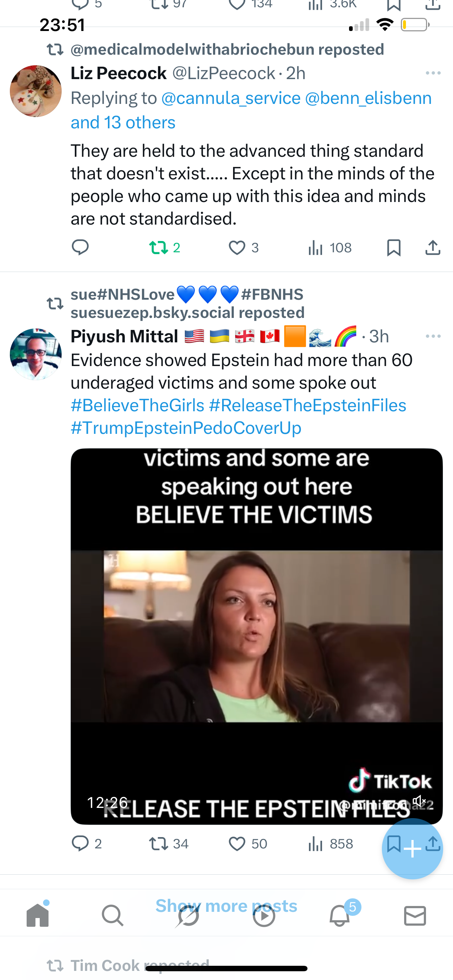Go to the Home tab
Screen dimensions: 453x980
pos(38,915)
